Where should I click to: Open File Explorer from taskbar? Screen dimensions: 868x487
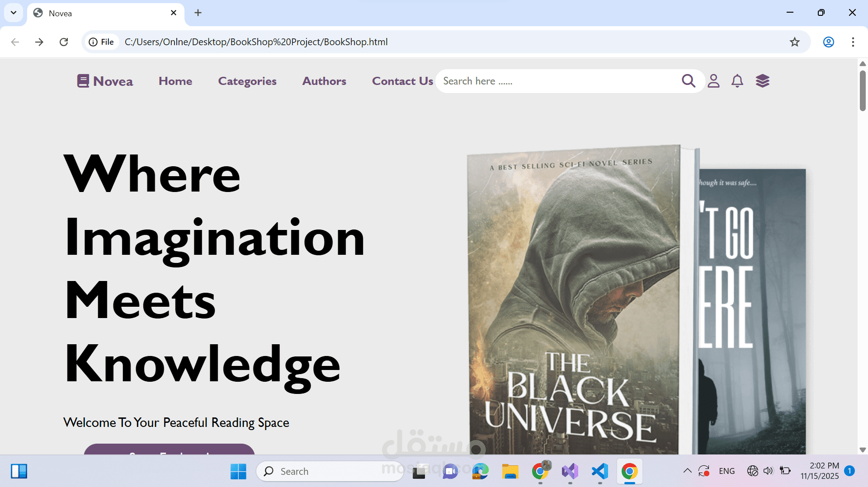(510, 471)
